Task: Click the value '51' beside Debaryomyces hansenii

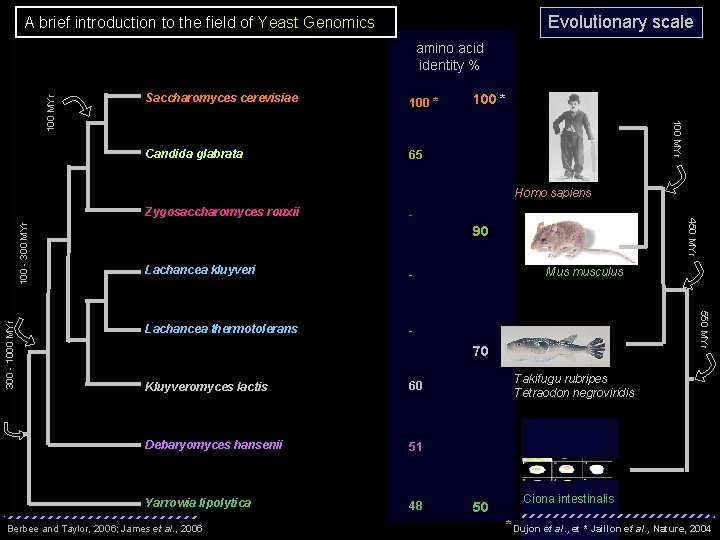Action: click(415, 446)
